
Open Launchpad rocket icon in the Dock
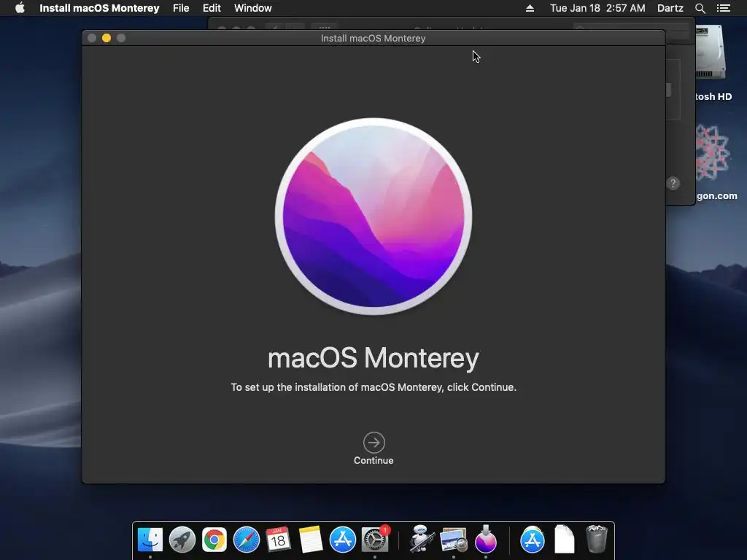182,540
